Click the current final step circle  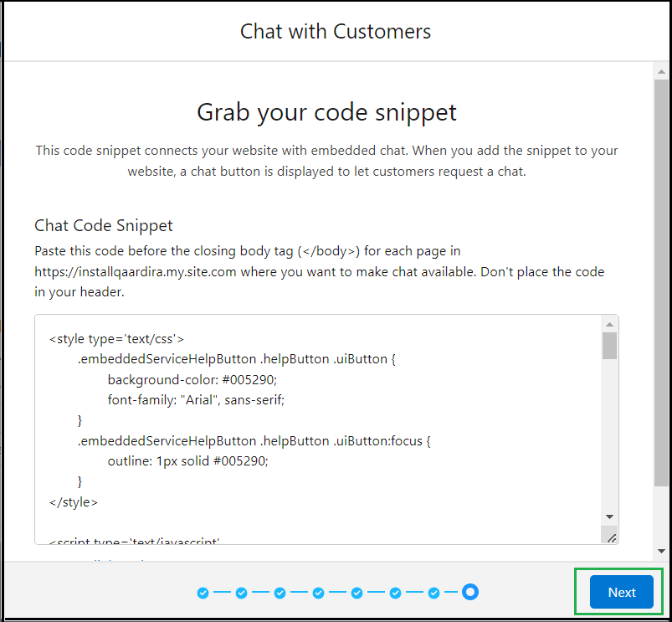click(x=470, y=592)
